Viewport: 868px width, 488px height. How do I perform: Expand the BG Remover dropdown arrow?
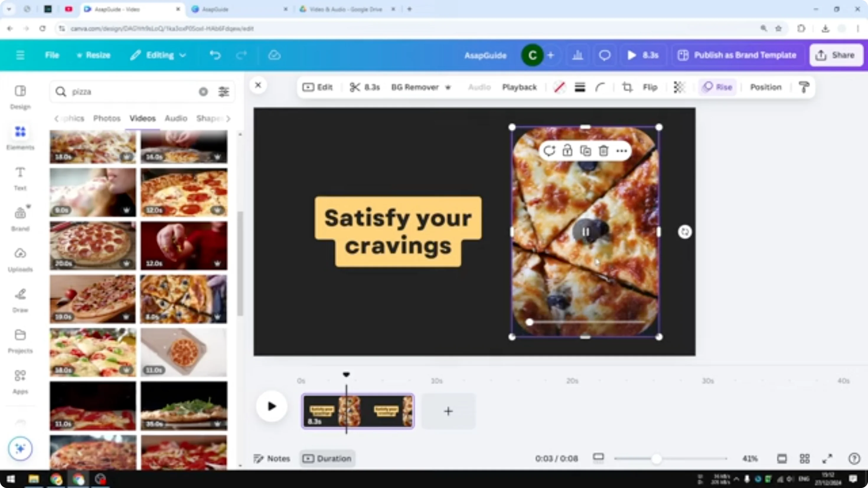(448, 87)
